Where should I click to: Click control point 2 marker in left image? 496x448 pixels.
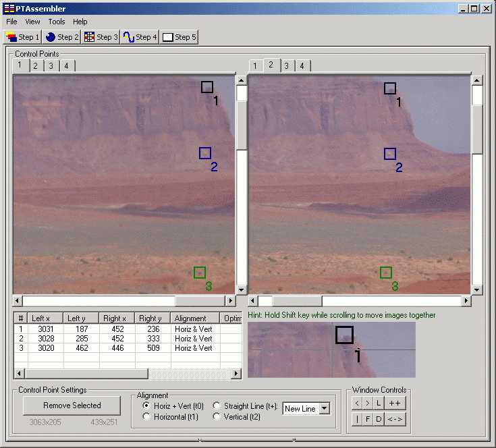(205, 153)
